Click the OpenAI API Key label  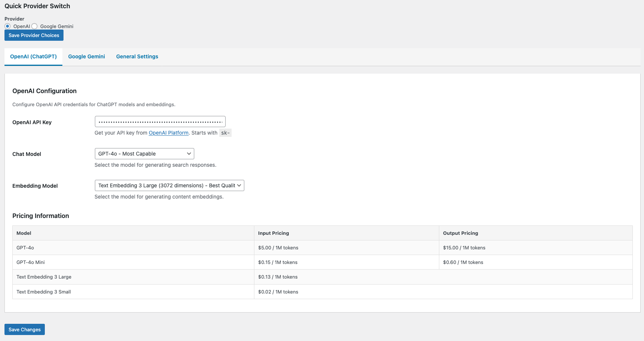32,122
